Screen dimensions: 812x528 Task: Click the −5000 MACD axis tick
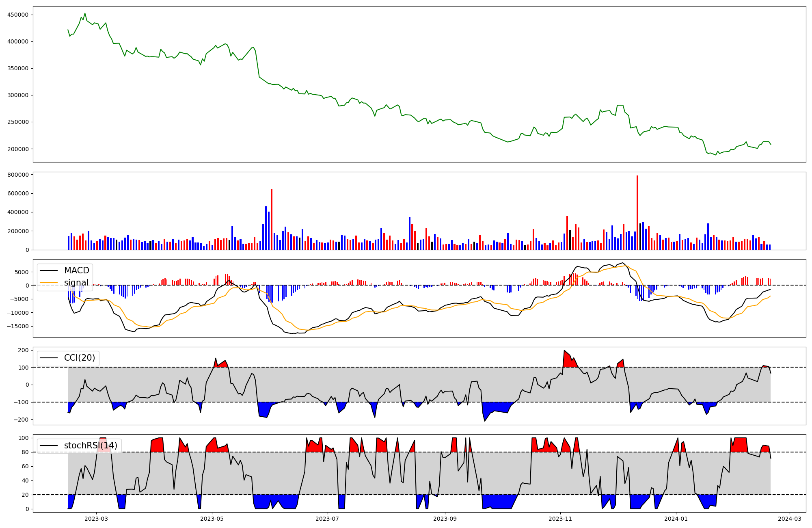coord(19,299)
